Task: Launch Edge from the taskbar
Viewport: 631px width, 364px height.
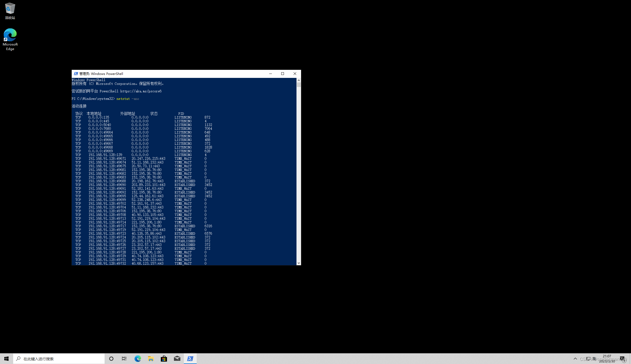Action: tap(138, 359)
